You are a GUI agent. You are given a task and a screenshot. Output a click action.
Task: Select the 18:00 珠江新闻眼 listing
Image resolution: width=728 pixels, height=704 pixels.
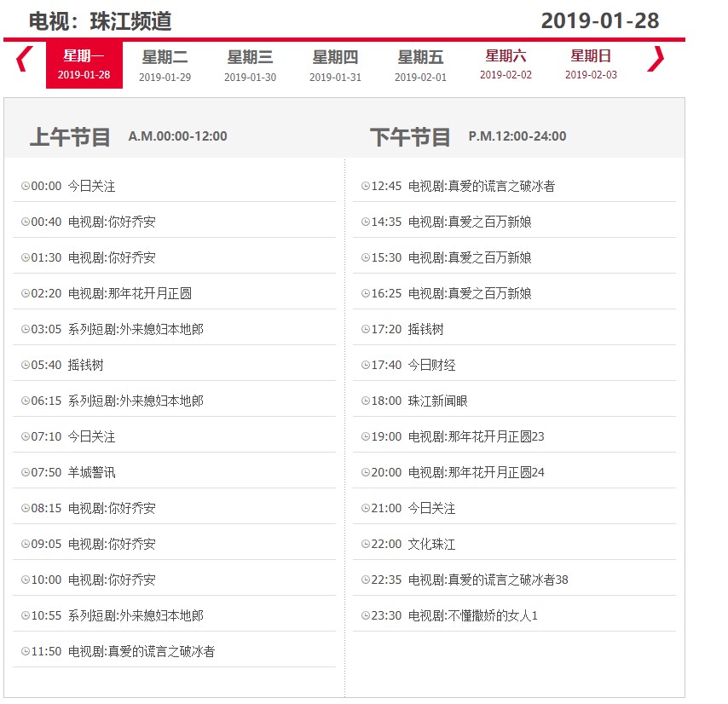(x=514, y=401)
